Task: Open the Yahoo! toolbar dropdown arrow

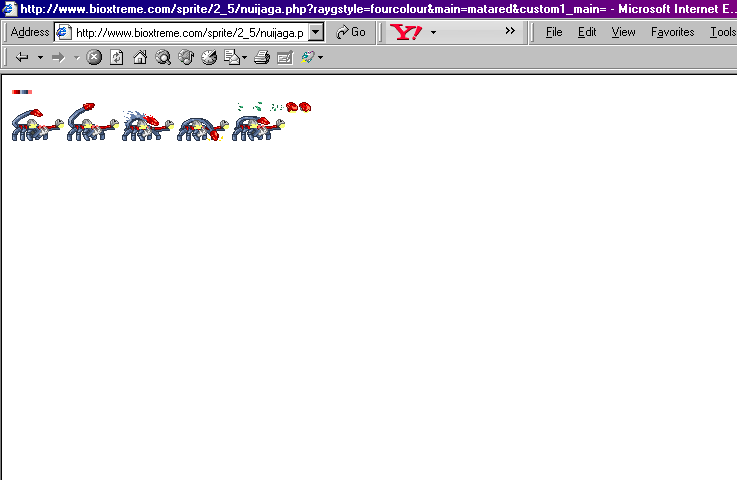Action: 433,32
